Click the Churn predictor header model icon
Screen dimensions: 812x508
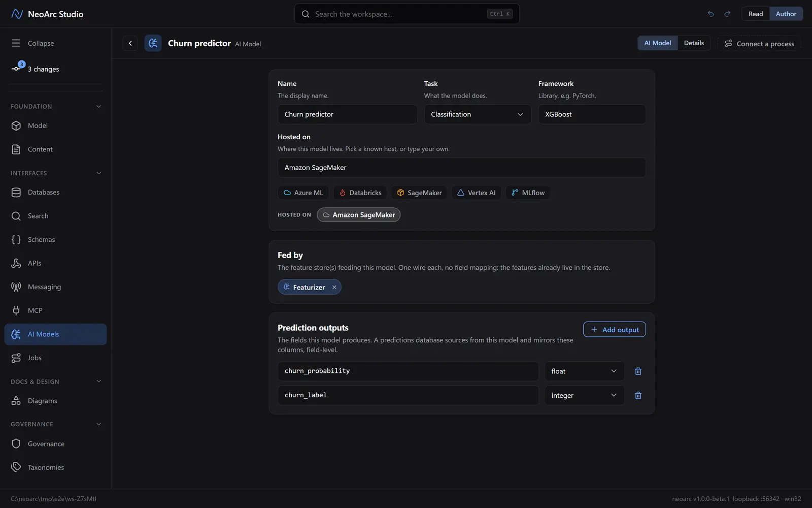coord(153,43)
